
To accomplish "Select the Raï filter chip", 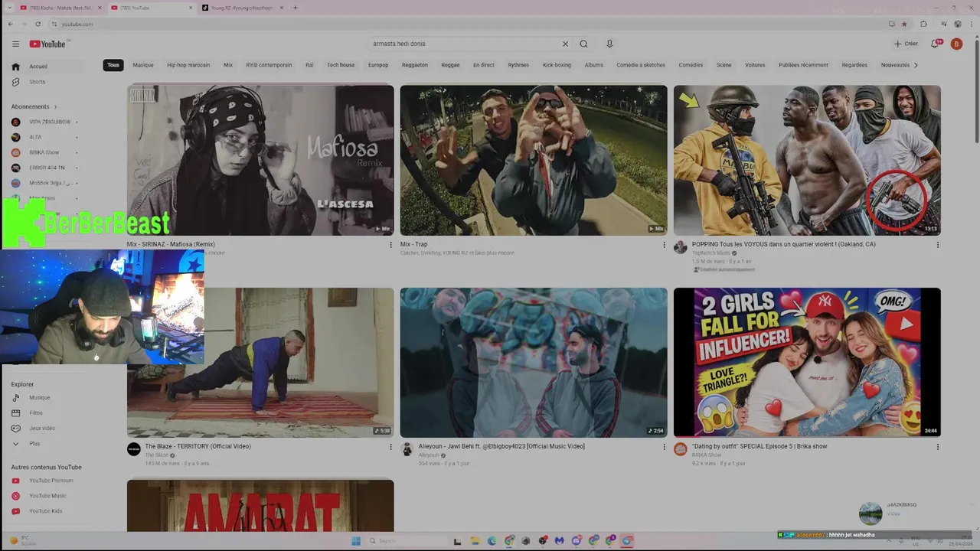I will (309, 65).
